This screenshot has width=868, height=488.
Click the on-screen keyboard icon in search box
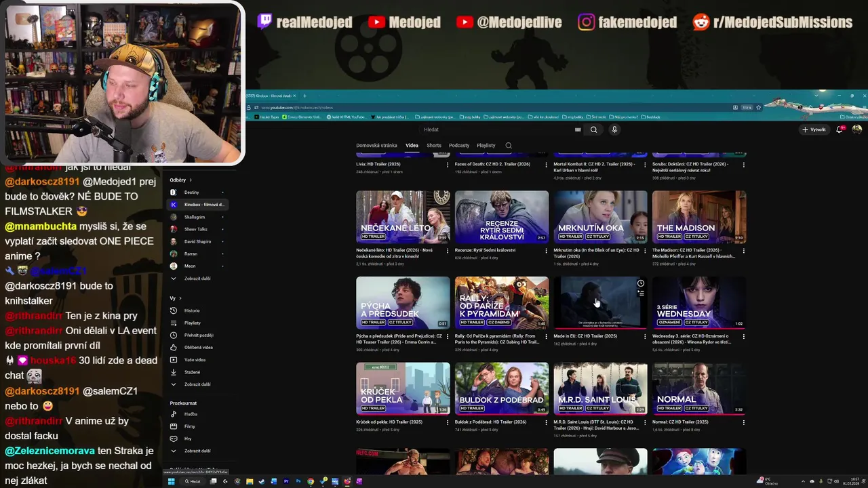tap(578, 129)
